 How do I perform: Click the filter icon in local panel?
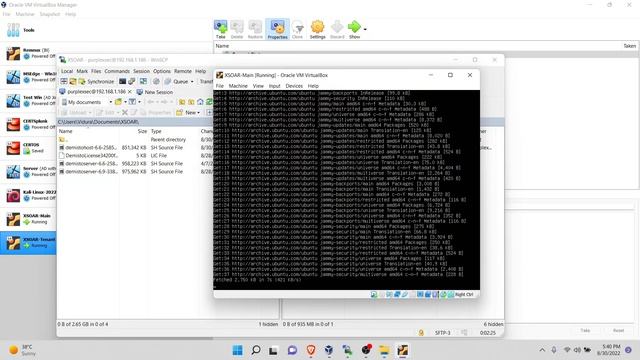[132, 102]
